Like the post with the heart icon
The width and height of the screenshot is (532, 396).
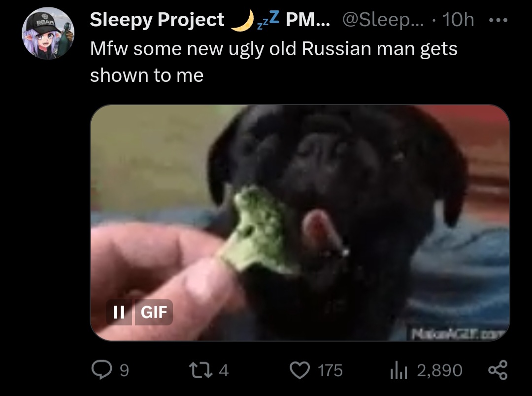299,370
